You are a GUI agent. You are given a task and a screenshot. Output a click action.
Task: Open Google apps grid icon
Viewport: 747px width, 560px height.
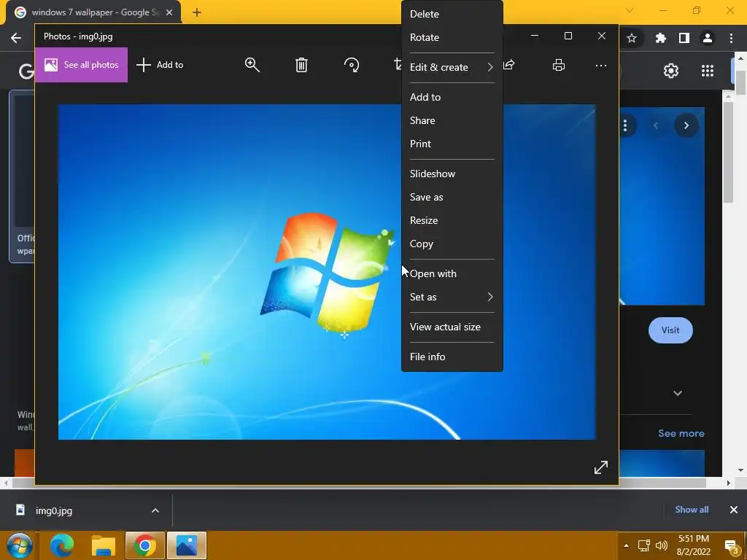(x=708, y=71)
